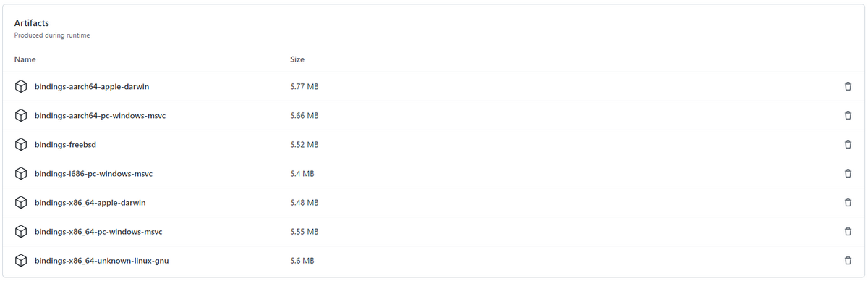Click package icon beside bindings-i686-pc-windows-msvc

coord(21,174)
